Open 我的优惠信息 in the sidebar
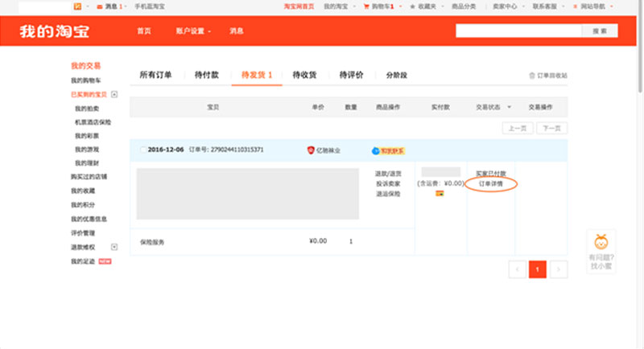The width and height of the screenshot is (644, 349). point(89,219)
